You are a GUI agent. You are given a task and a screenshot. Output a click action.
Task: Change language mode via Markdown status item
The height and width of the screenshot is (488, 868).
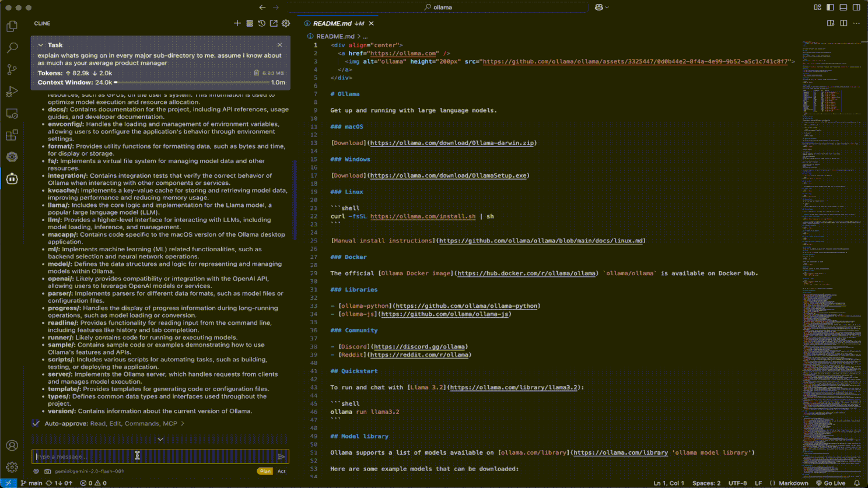[793, 483]
